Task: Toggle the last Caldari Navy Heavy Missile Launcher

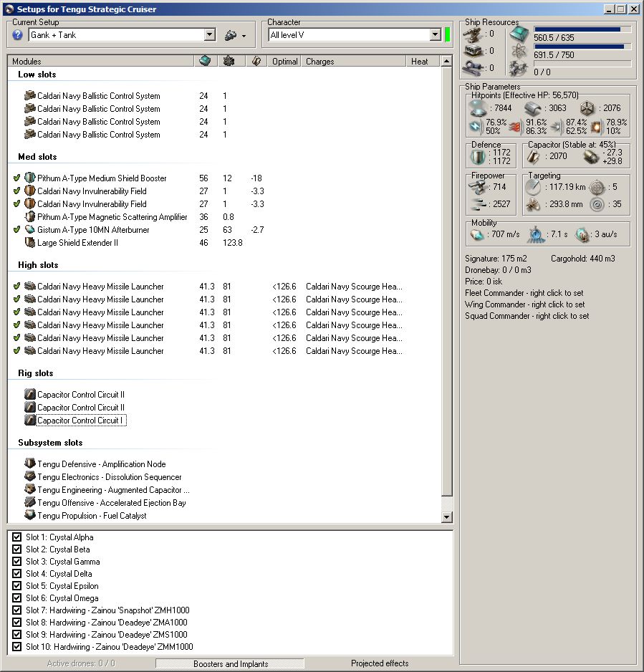Action: [16, 350]
